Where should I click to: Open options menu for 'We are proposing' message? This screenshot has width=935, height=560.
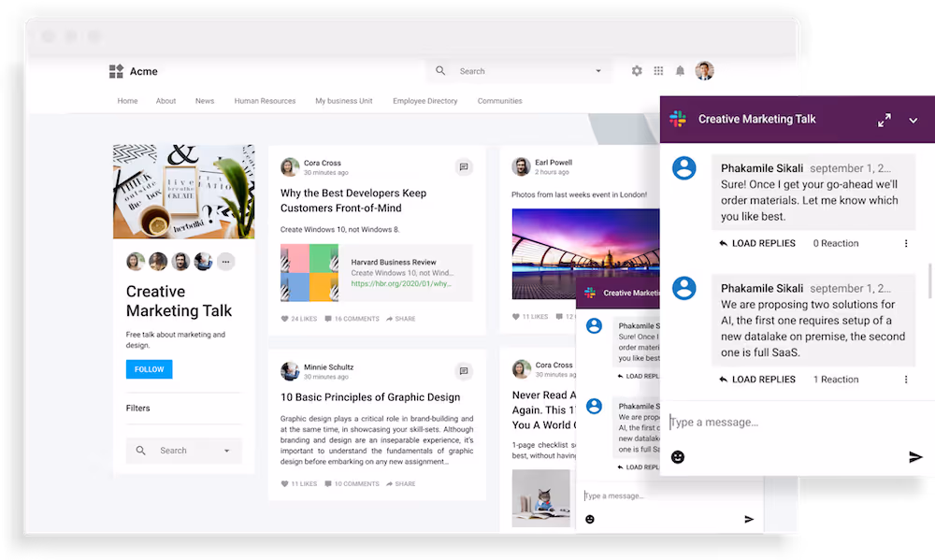click(906, 380)
